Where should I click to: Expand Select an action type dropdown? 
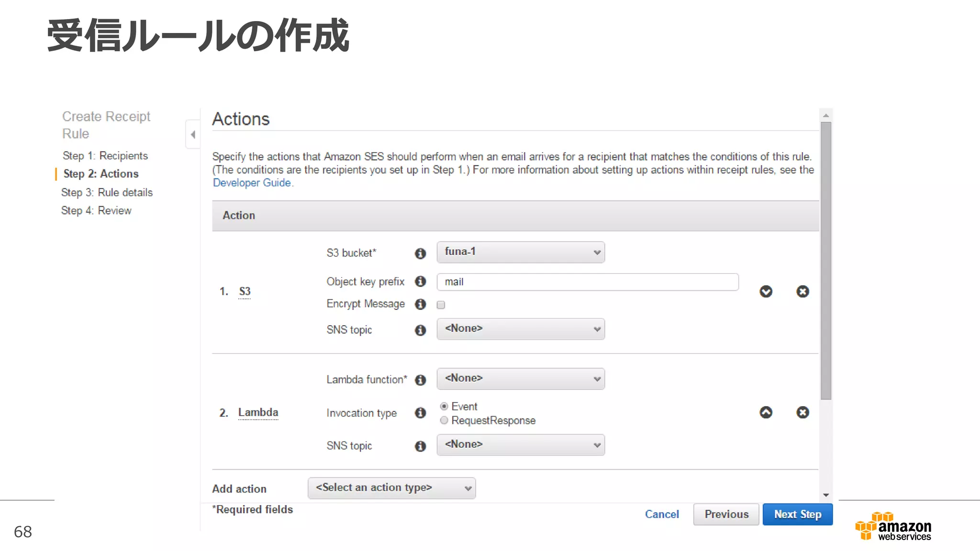[391, 488]
